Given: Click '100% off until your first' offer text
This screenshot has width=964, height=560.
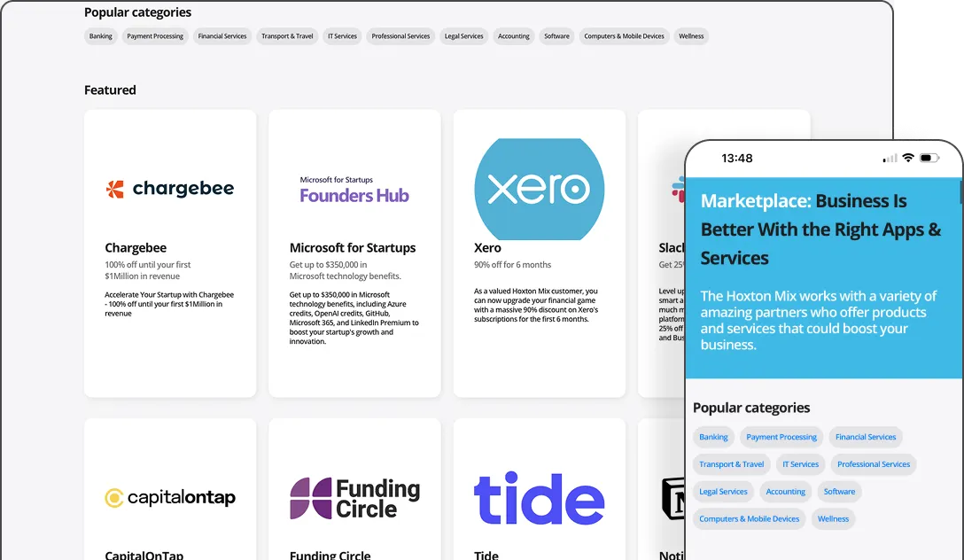Looking at the screenshot, I should pos(148,265).
